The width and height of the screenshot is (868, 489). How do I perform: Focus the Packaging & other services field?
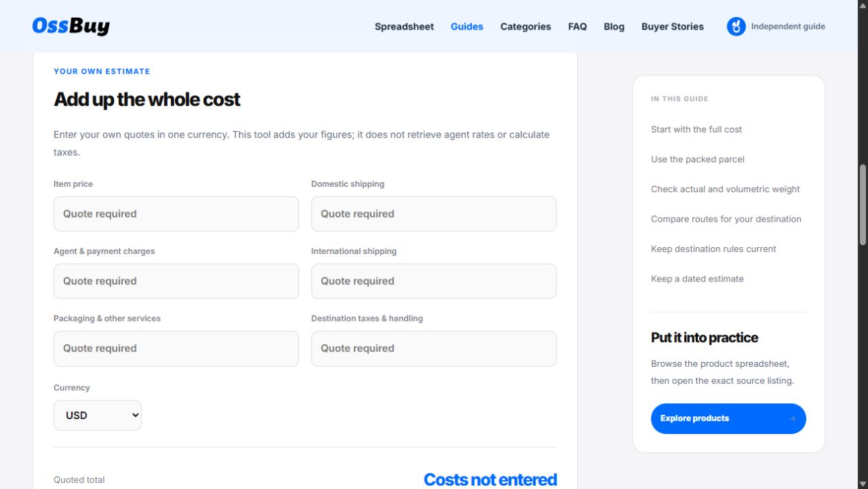click(x=176, y=348)
